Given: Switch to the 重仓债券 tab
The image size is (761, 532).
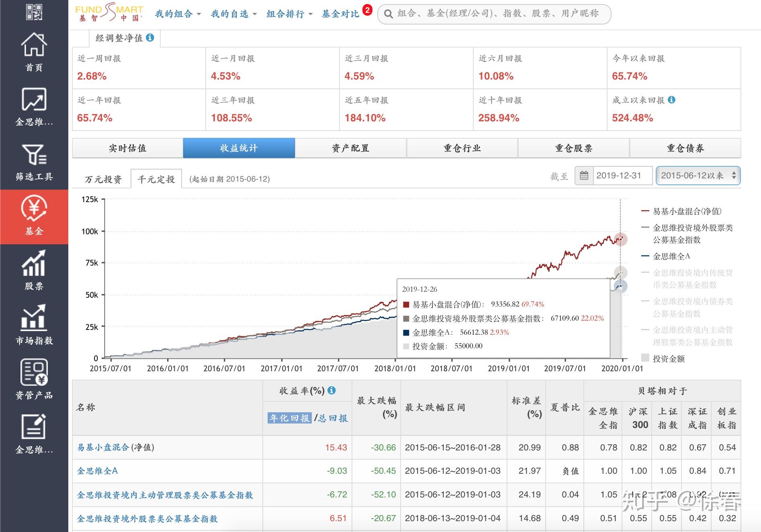Looking at the screenshot, I should [685, 148].
